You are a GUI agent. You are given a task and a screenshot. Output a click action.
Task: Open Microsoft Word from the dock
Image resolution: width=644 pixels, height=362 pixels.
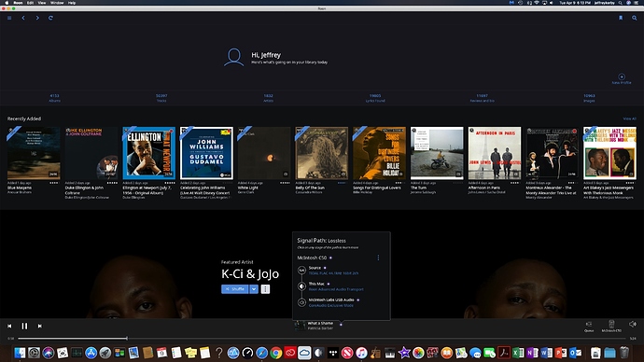click(546, 353)
